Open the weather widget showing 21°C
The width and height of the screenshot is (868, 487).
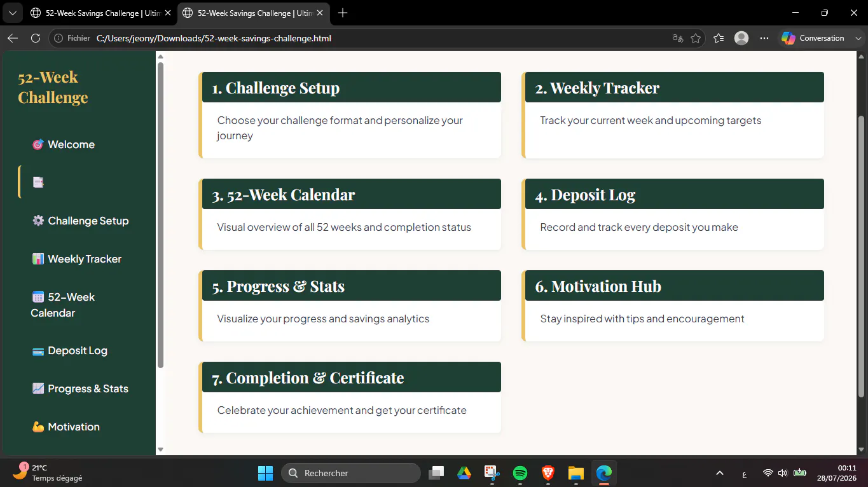click(48, 473)
